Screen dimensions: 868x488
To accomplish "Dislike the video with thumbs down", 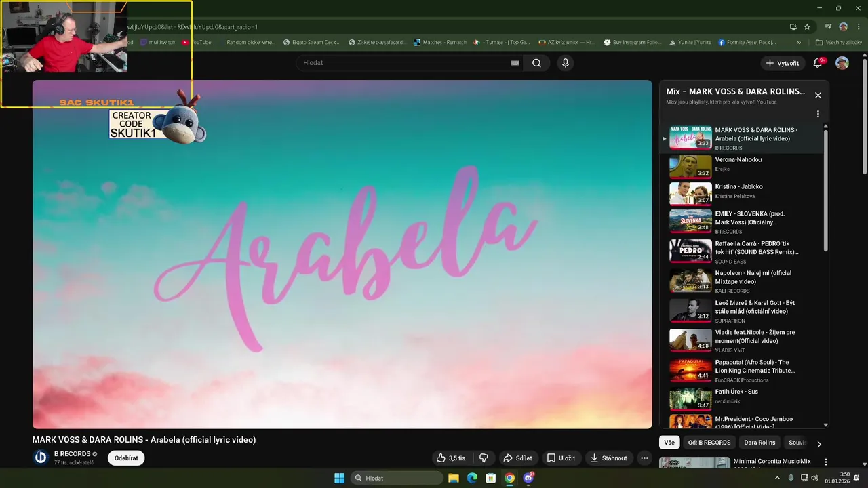I will pyautogui.click(x=484, y=458).
